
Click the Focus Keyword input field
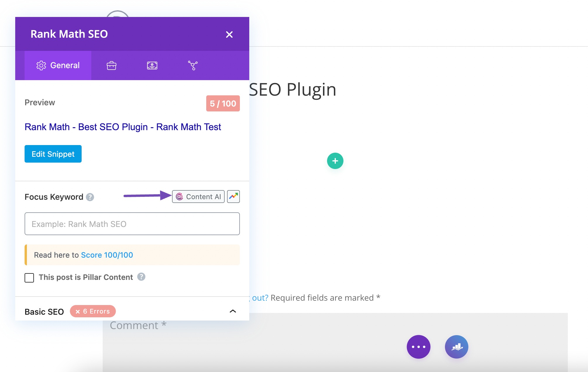pyautogui.click(x=133, y=223)
